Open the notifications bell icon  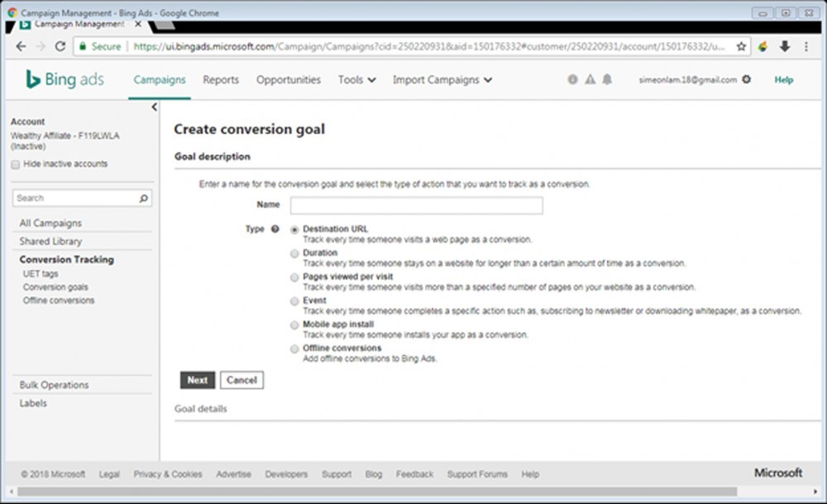point(607,79)
